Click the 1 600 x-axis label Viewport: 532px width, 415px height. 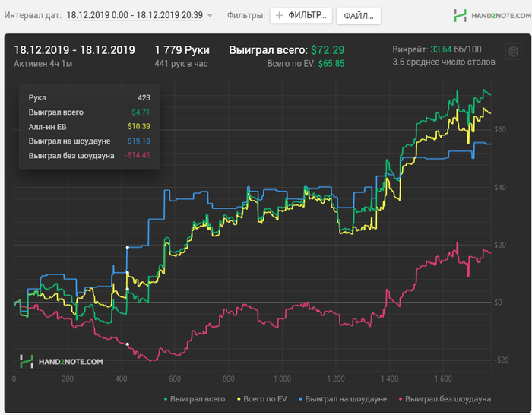443,379
